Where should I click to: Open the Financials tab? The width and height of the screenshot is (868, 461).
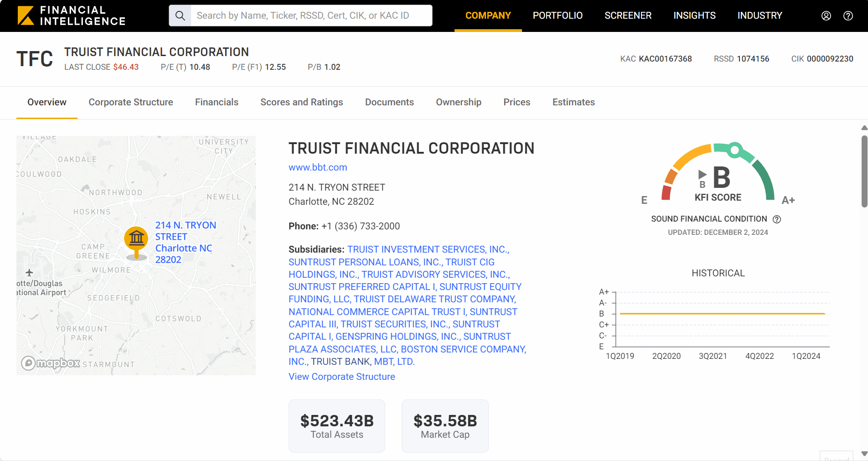tap(217, 102)
